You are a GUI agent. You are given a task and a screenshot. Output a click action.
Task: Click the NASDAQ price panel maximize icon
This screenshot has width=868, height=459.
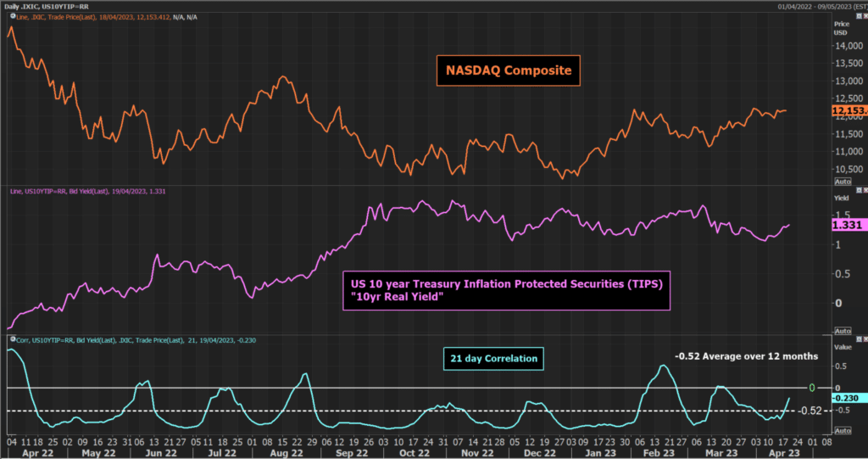point(860,17)
